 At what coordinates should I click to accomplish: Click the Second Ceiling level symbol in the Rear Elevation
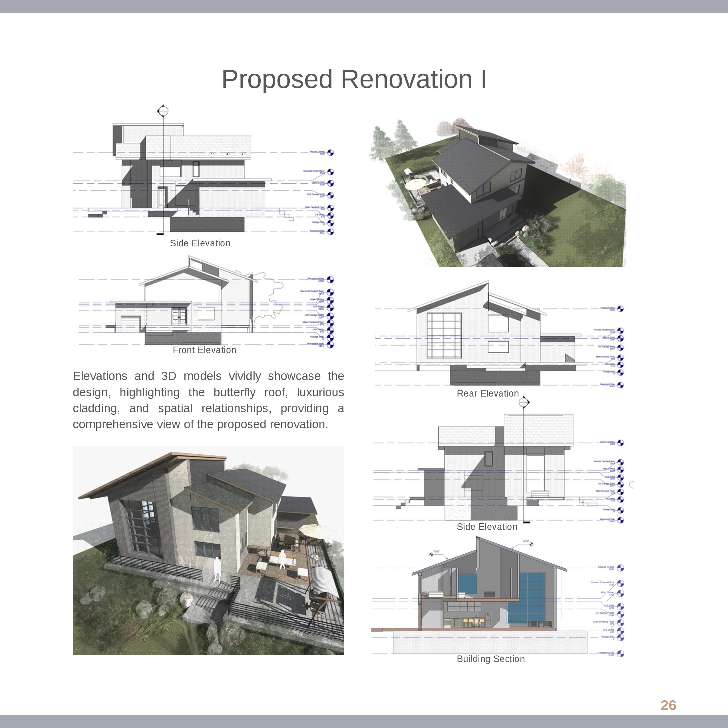tap(620, 309)
